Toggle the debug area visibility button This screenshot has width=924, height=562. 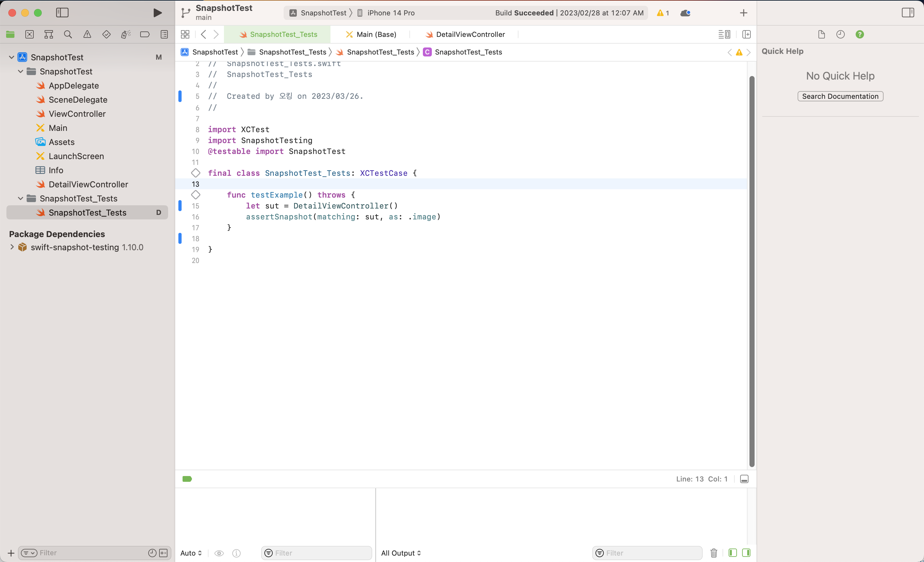744,479
